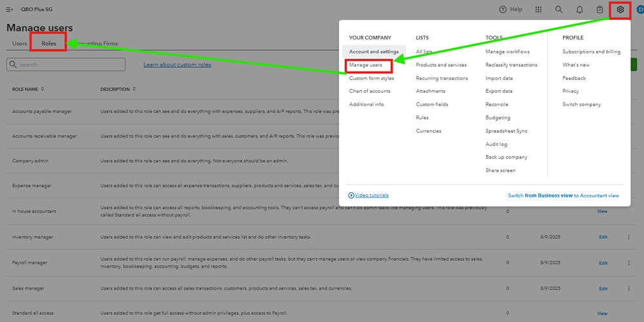
Task: Open Feedback under Profile
Action: point(574,78)
